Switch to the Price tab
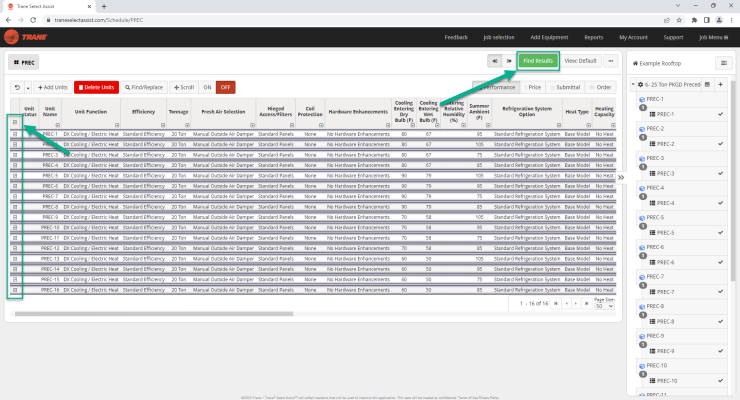740x400 pixels. (x=532, y=87)
